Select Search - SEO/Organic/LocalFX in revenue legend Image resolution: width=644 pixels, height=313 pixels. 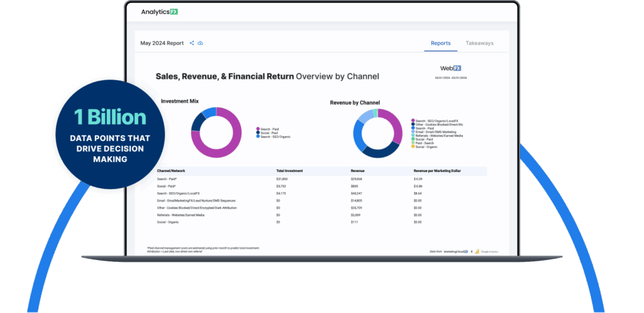point(413,120)
